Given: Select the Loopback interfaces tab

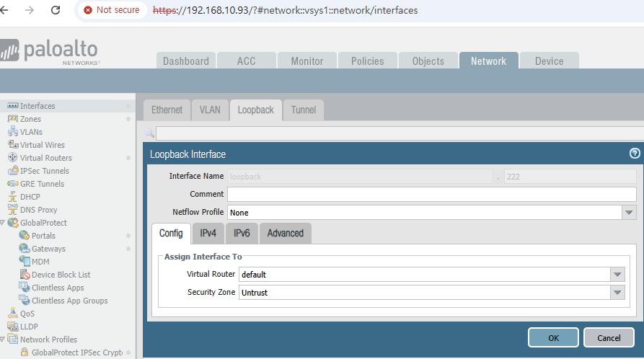Looking at the screenshot, I should point(255,110).
